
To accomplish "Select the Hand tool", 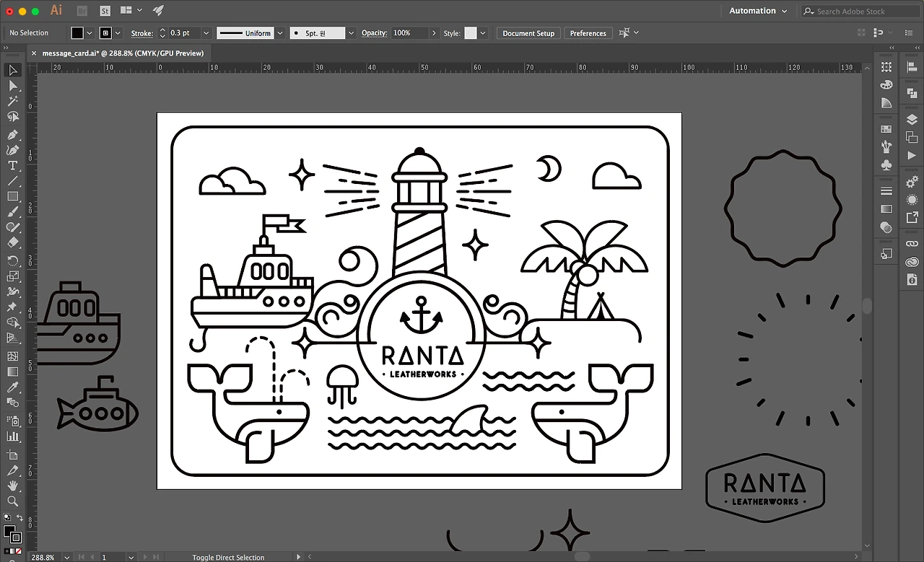I will [x=12, y=486].
